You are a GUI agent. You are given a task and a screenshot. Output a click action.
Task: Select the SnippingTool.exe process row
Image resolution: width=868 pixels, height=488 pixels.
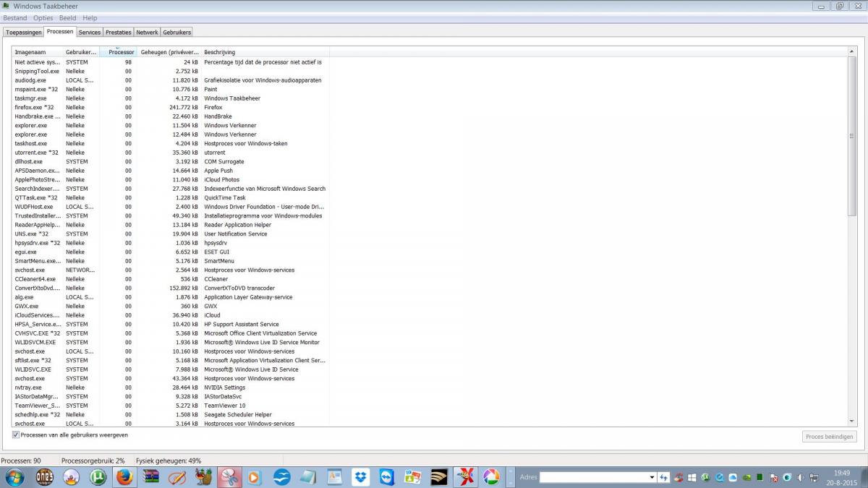[x=171, y=71]
